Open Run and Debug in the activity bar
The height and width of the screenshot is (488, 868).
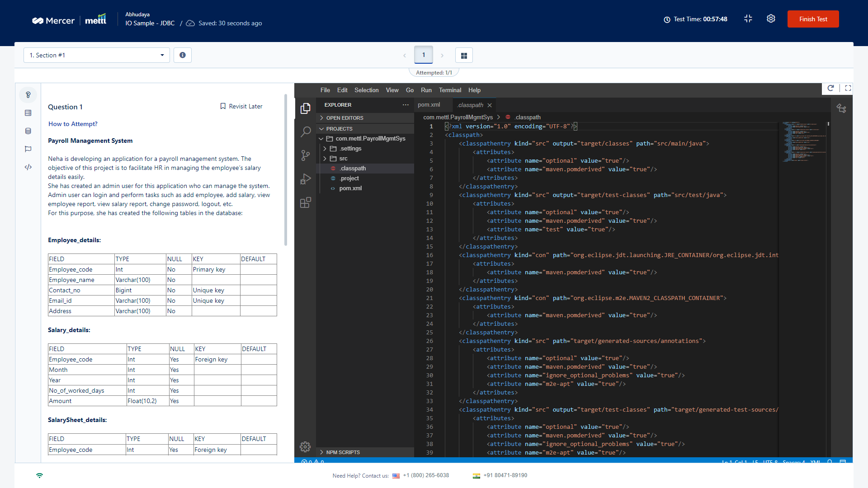tap(306, 178)
